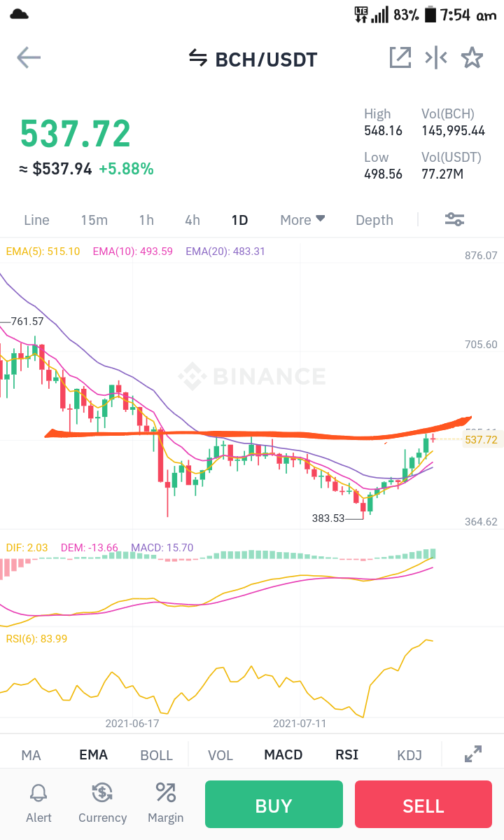
Task: Expand the More timeframes dropdown
Action: (x=302, y=220)
